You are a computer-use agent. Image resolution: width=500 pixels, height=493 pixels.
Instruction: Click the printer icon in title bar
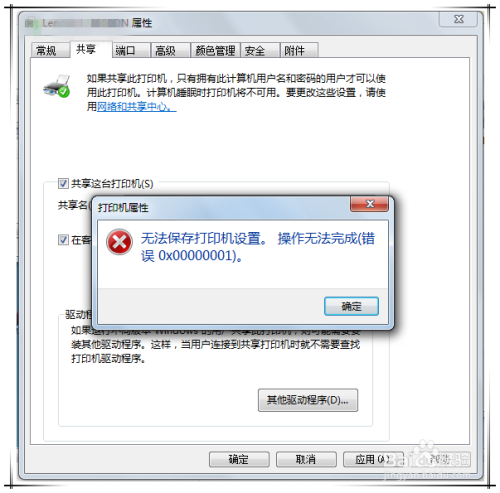[x=31, y=23]
